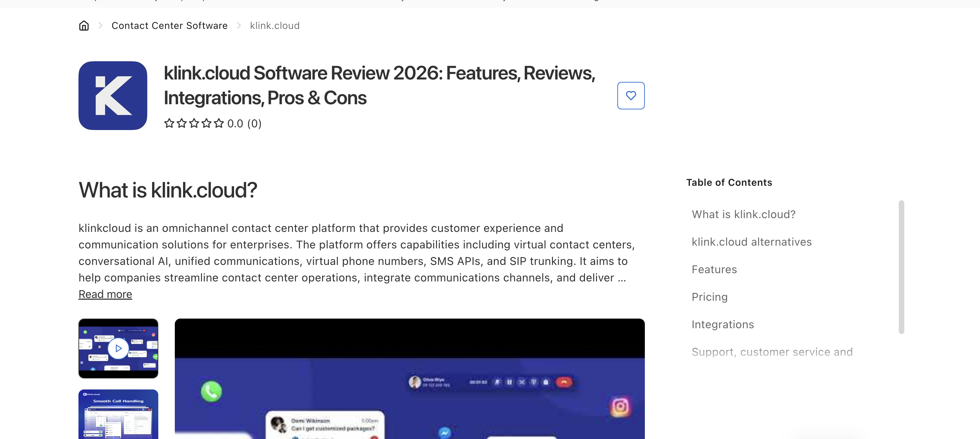Click the green phone icon in video
The width and height of the screenshot is (980, 439).
[x=211, y=391]
